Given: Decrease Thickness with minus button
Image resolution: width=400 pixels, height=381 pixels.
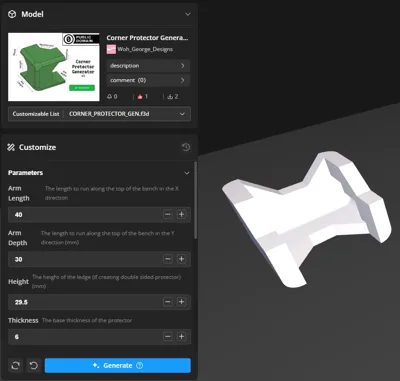Looking at the screenshot, I should pos(168,337).
